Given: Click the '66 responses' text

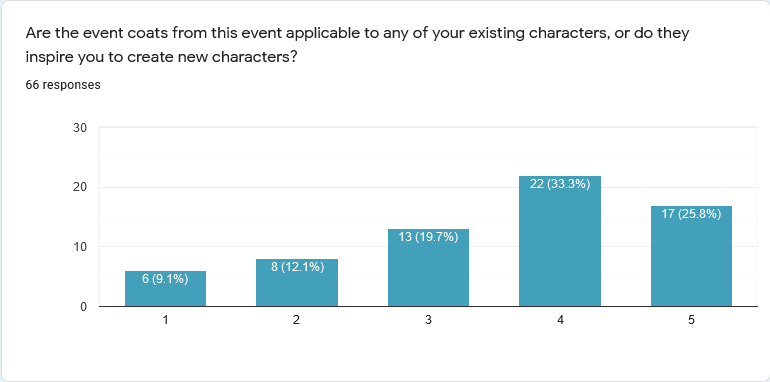Looking at the screenshot, I should (x=63, y=85).
